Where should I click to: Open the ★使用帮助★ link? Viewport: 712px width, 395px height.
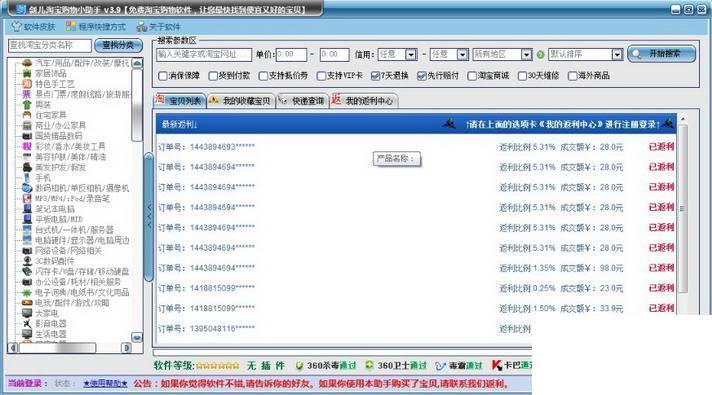105,384
